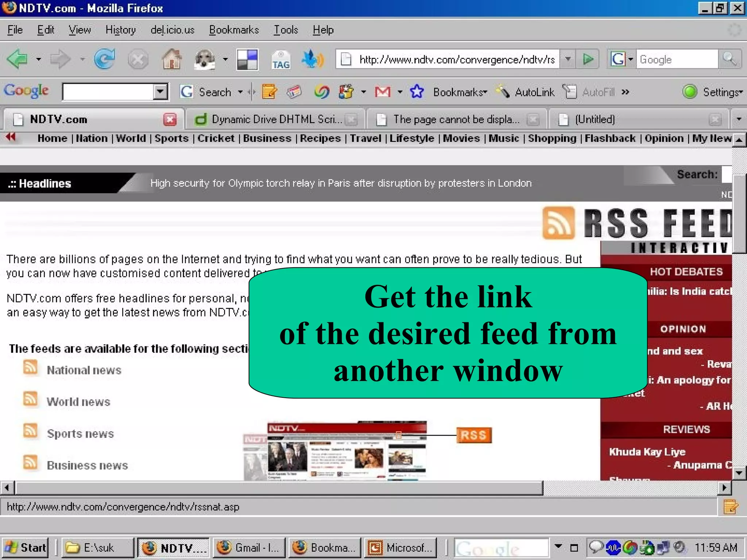Click the vertical scrollbar thumb
The image size is (747, 560).
coord(739,214)
